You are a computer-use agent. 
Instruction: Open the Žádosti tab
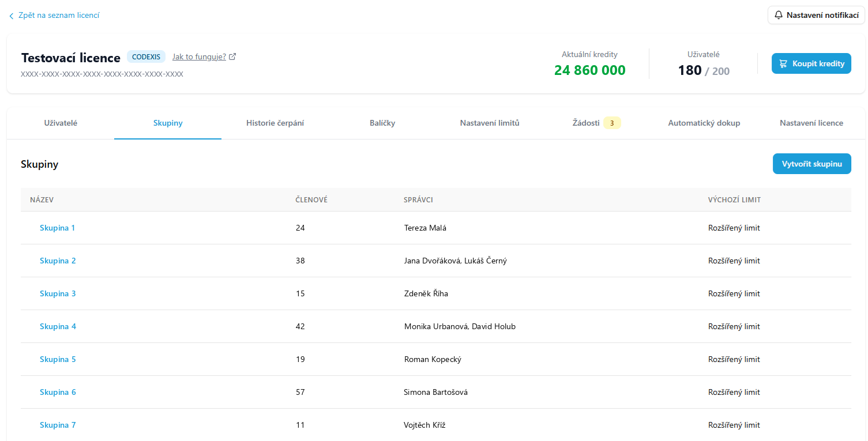click(597, 123)
